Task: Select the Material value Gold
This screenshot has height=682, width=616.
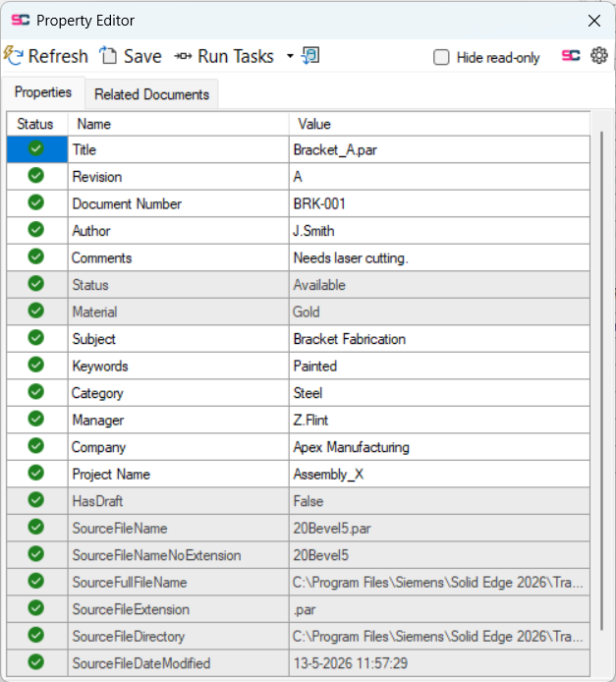Action: (x=439, y=312)
